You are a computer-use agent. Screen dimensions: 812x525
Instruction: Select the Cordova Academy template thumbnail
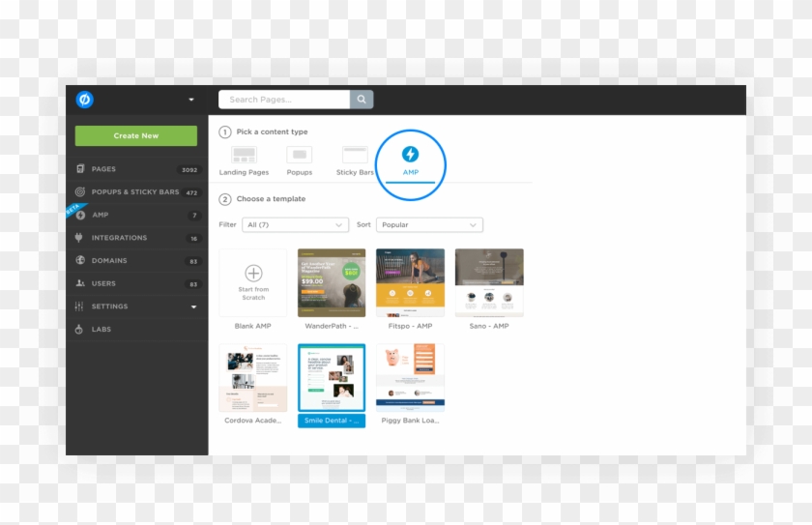tap(252, 377)
